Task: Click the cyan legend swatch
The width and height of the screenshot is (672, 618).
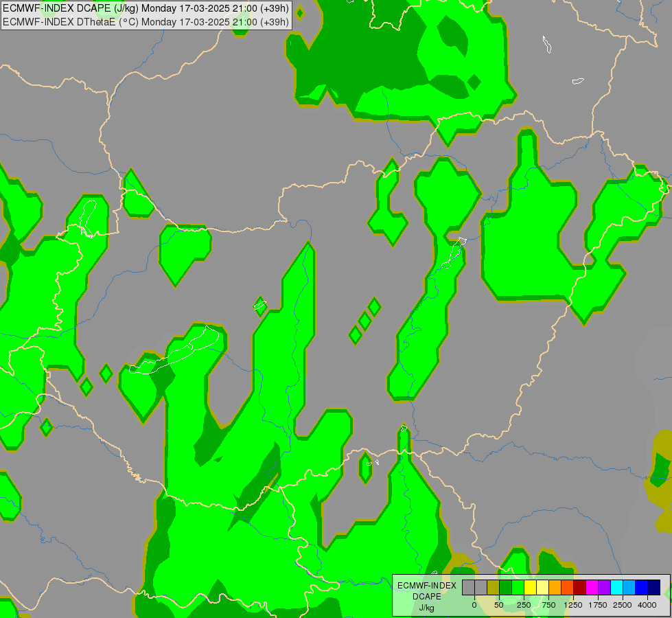Action: pyautogui.click(x=616, y=587)
